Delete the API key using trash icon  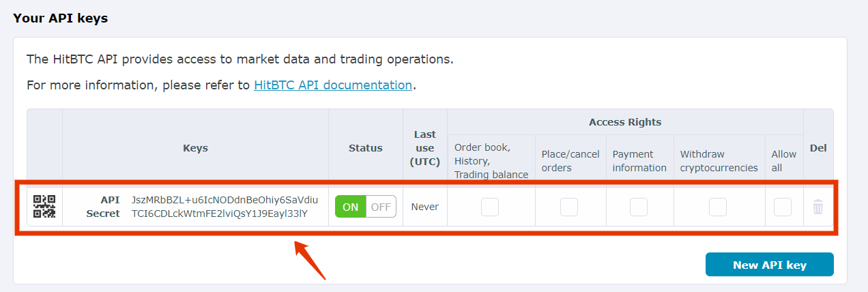tap(818, 207)
